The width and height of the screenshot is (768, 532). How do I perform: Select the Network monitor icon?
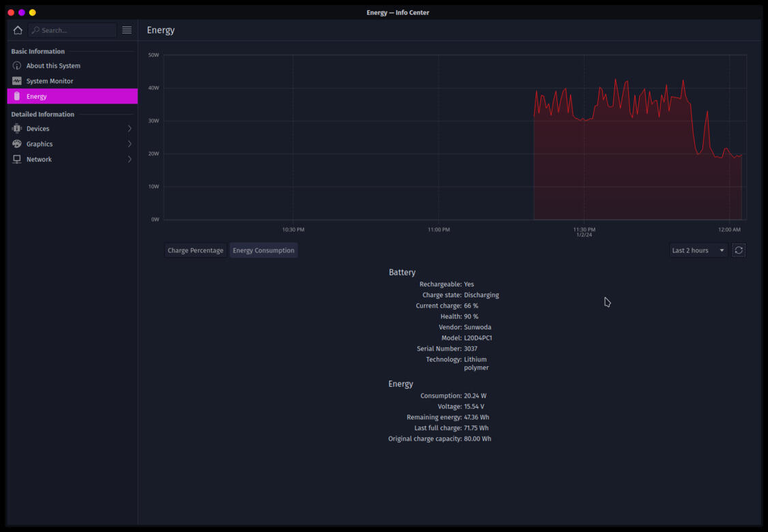[x=16, y=159]
